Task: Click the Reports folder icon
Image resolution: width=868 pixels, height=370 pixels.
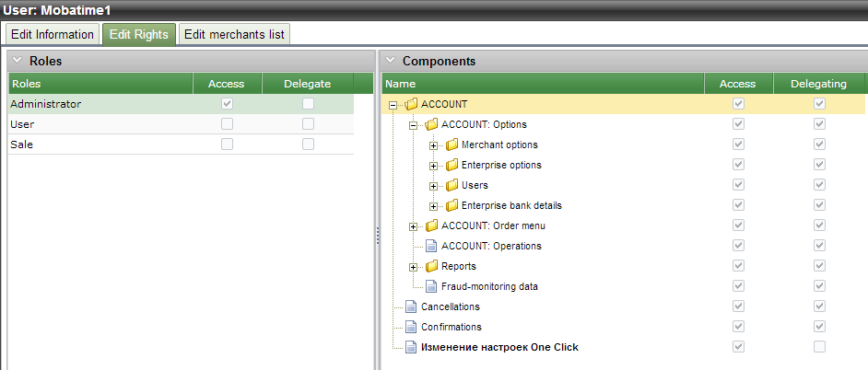Action: point(431,266)
